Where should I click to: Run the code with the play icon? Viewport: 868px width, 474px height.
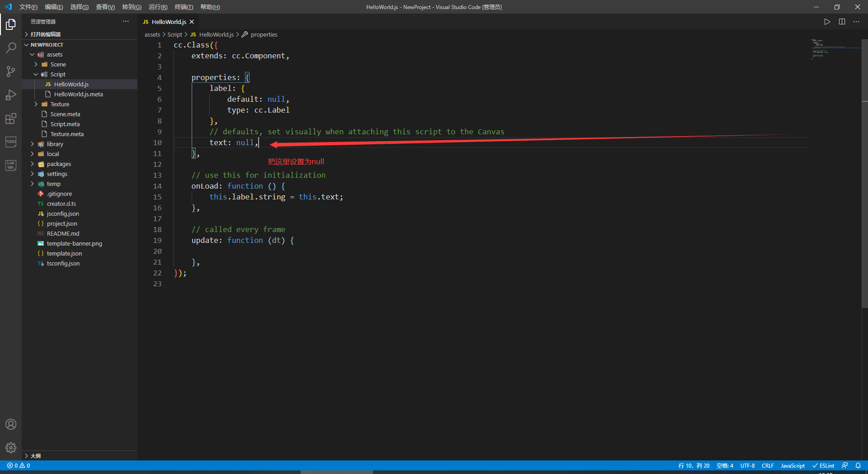click(827, 22)
